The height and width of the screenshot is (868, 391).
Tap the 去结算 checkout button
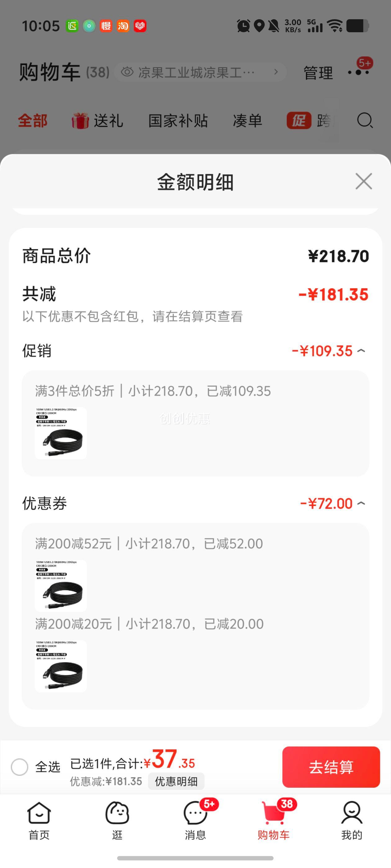click(331, 767)
